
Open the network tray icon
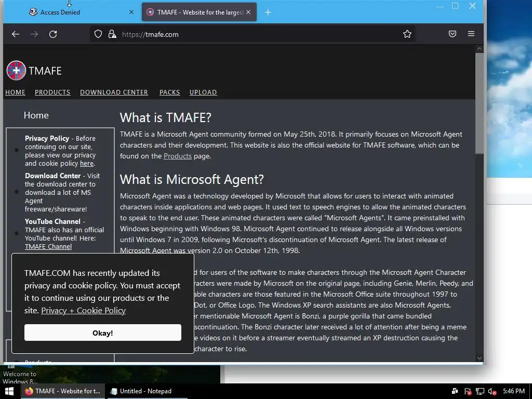point(480,392)
